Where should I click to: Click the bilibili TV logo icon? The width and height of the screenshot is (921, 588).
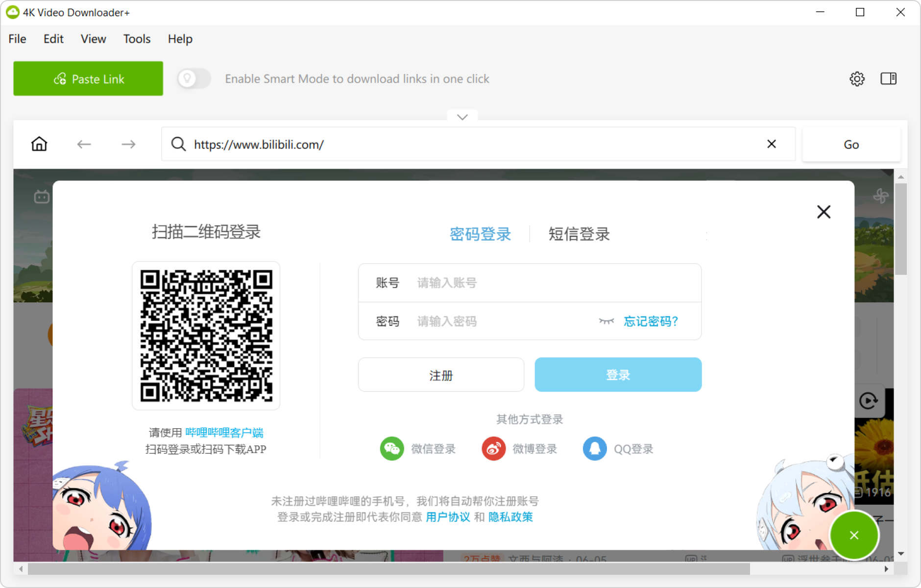pyautogui.click(x=42, y=196)
